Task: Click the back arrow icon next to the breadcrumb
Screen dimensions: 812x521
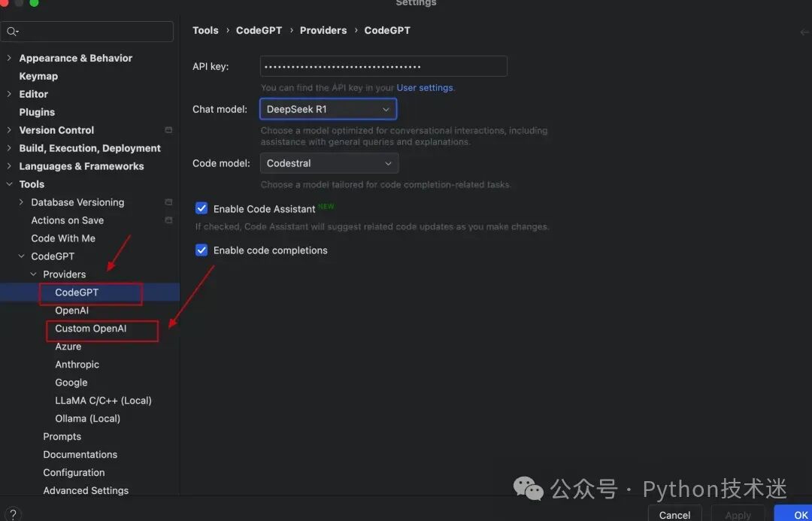Action: pyautogui.click(x=804, y=32)
